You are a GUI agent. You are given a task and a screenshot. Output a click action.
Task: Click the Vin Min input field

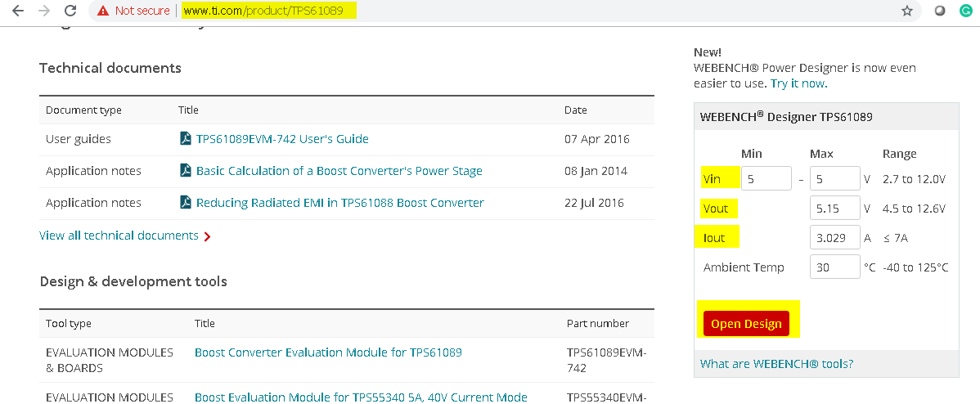click(766, 178)
